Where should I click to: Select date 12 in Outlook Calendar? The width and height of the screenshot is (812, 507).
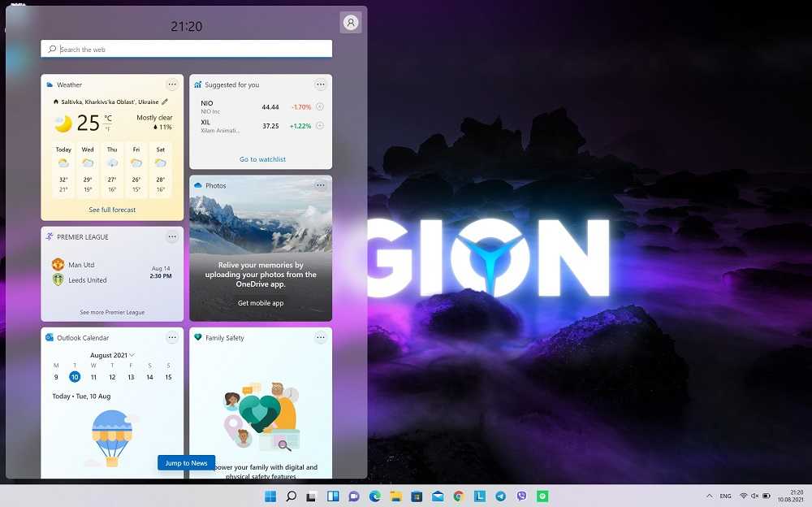112,377
